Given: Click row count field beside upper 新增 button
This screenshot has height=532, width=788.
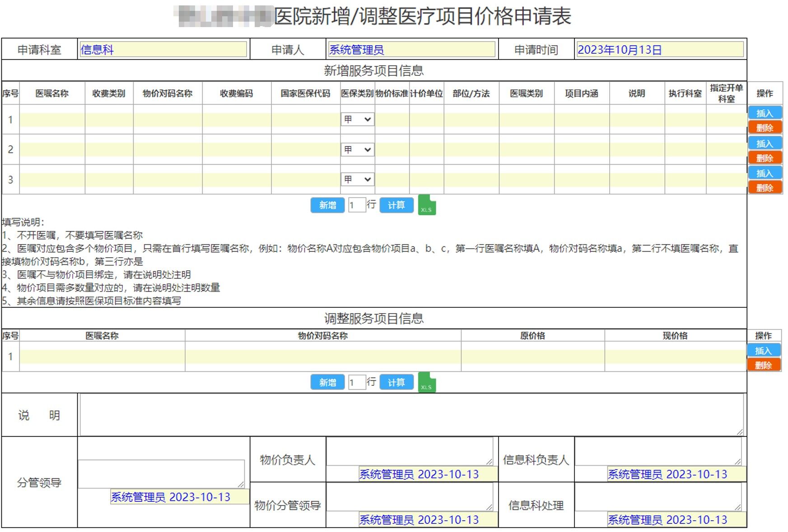Looking at the screenshot, I should [x=356, y=205].
